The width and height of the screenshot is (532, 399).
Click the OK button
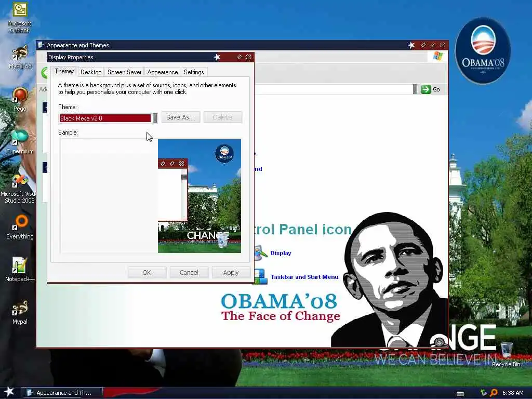pyautogui.click(x=147, y=272)
